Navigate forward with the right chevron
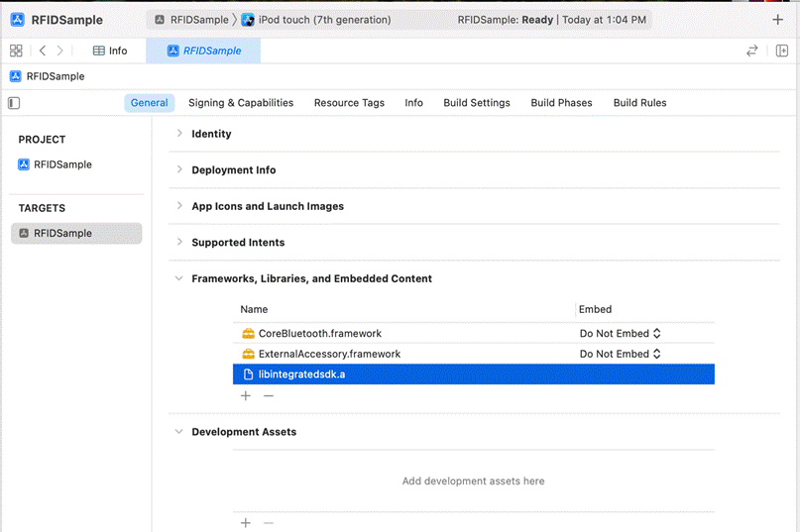 click(x=59, y=51)
